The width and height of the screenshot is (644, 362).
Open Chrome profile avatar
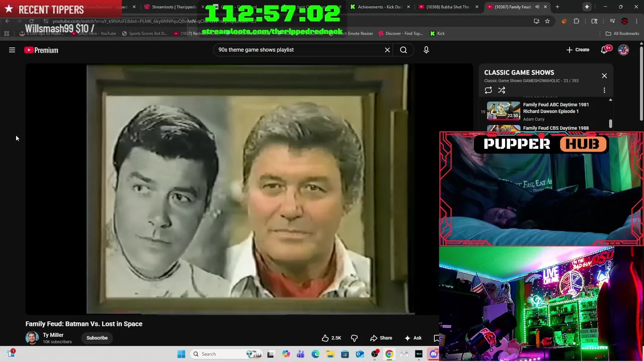tap(624, 21)
